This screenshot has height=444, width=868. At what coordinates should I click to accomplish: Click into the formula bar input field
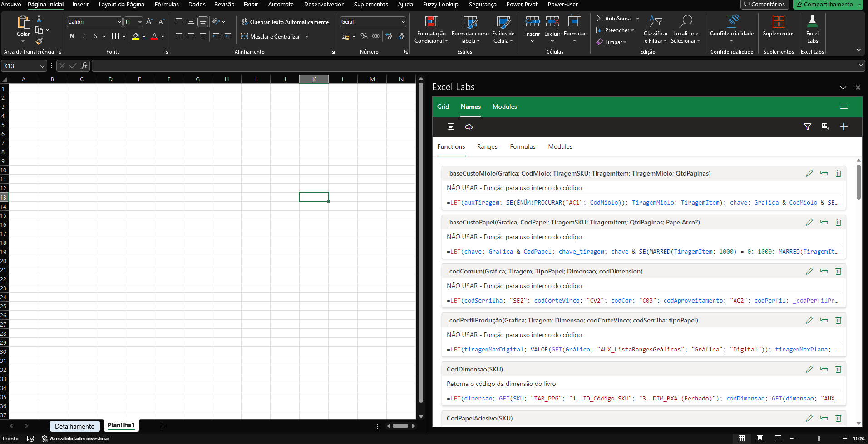pos(475,66)
